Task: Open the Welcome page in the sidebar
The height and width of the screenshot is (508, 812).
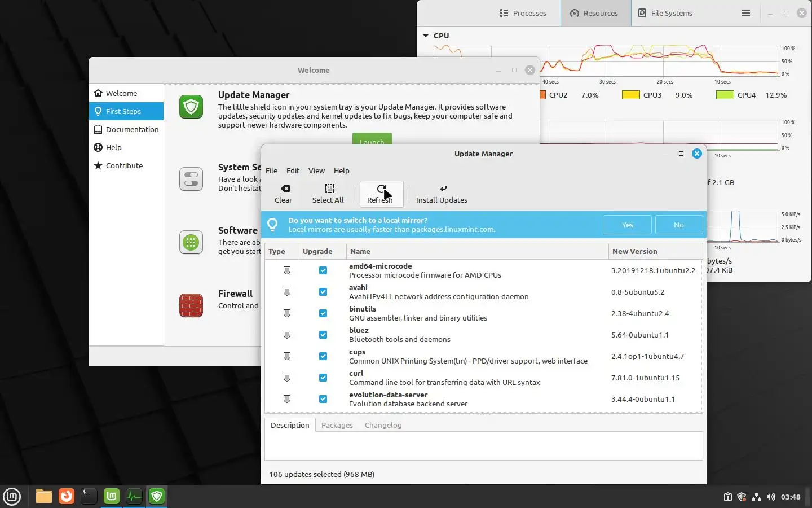Action: click(126, 93)
